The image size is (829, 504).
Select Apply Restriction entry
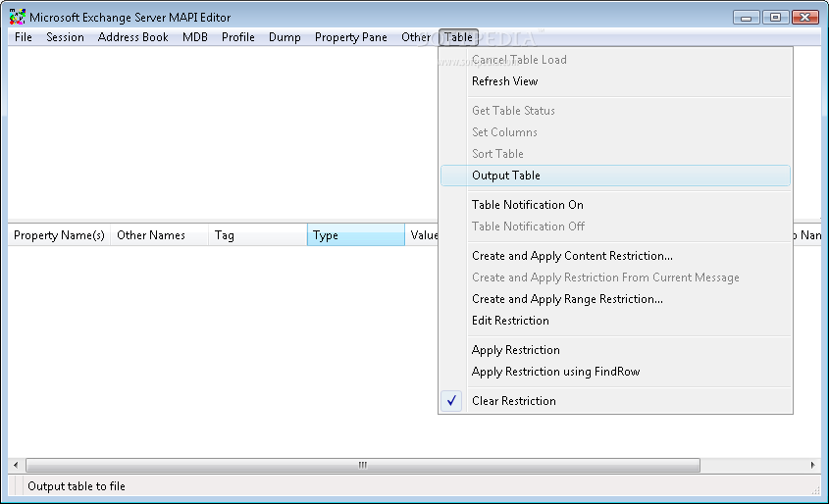pos(615,350)
